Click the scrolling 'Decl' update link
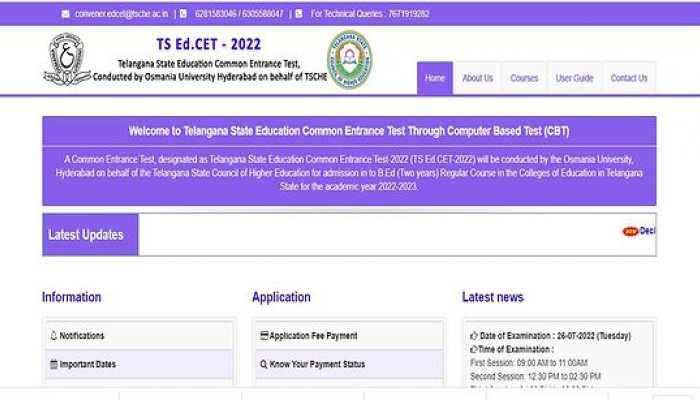The image size is (700, 400). point(647,231)
